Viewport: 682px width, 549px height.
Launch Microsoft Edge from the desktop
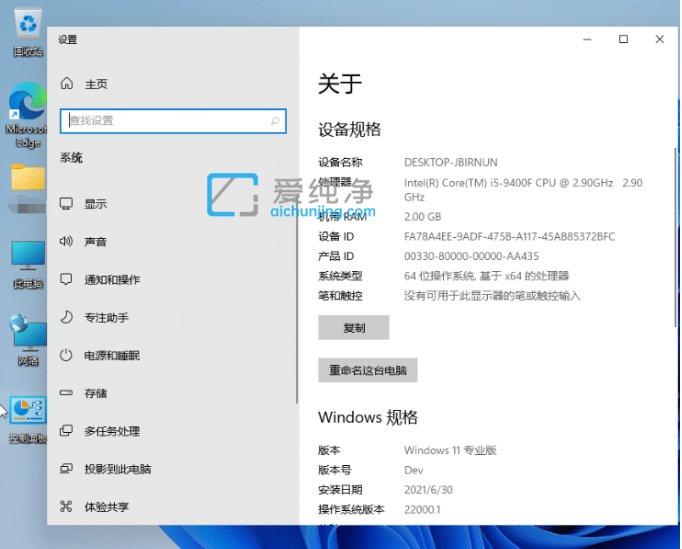[27, 114]
